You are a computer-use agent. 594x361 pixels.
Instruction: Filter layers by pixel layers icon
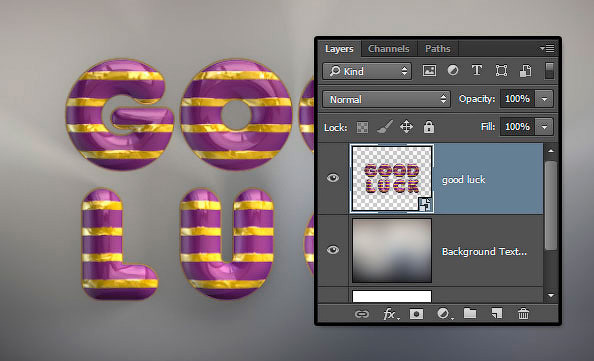click(x=429, y=71)
